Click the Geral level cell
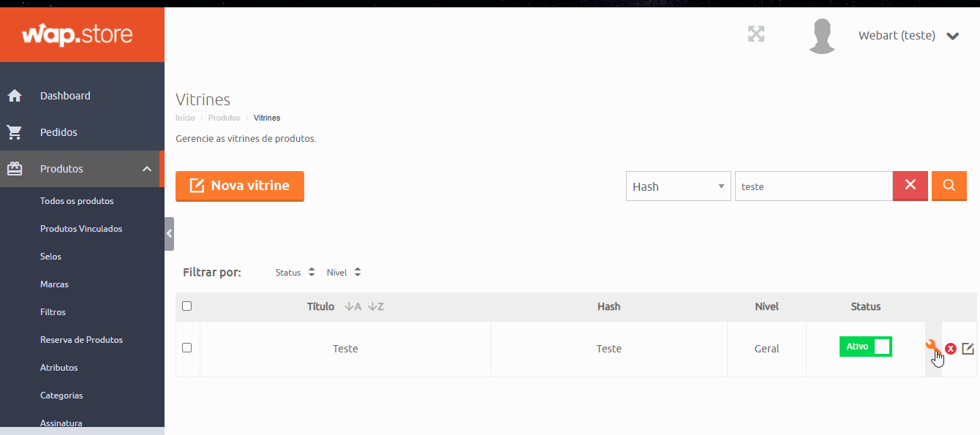 tap(766, 349)
